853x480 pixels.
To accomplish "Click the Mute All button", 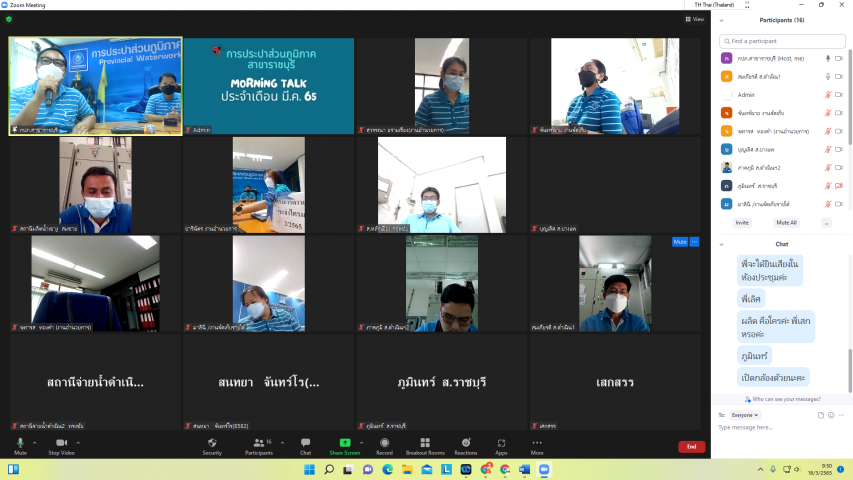I will (786, 223).
